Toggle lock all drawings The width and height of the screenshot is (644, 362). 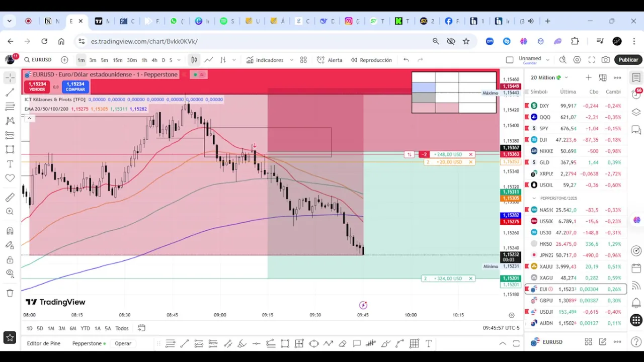click(10, 259)
